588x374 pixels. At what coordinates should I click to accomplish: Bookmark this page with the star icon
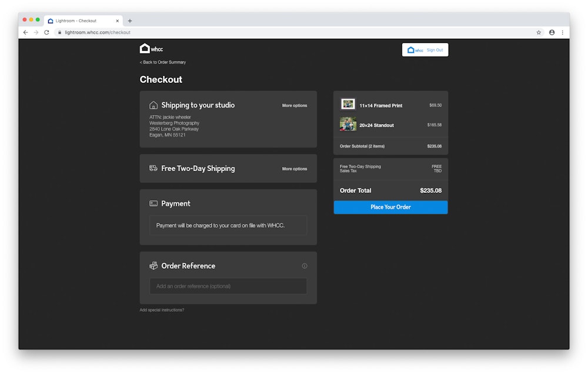point(539,32)
